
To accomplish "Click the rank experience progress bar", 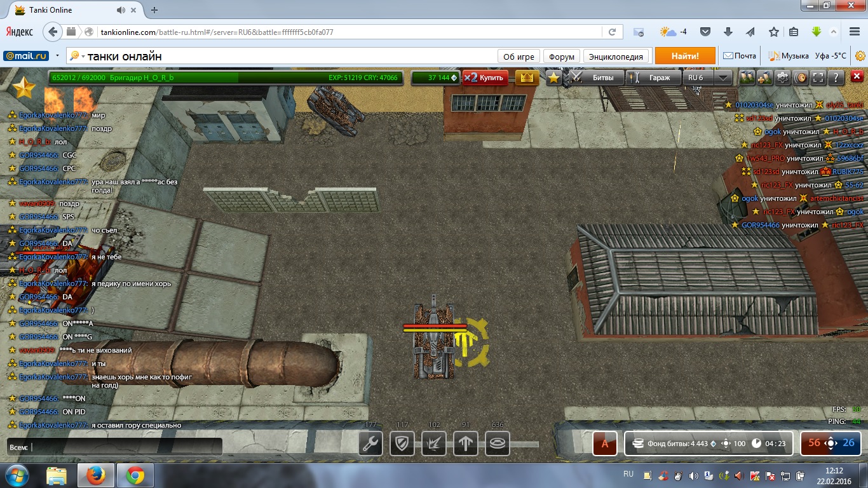I will tap(226, 78).
